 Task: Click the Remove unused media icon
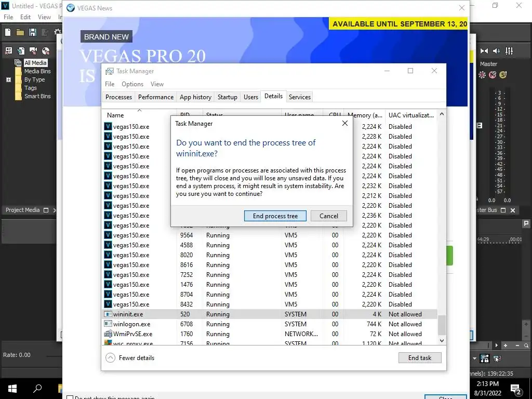pos(8,51)
